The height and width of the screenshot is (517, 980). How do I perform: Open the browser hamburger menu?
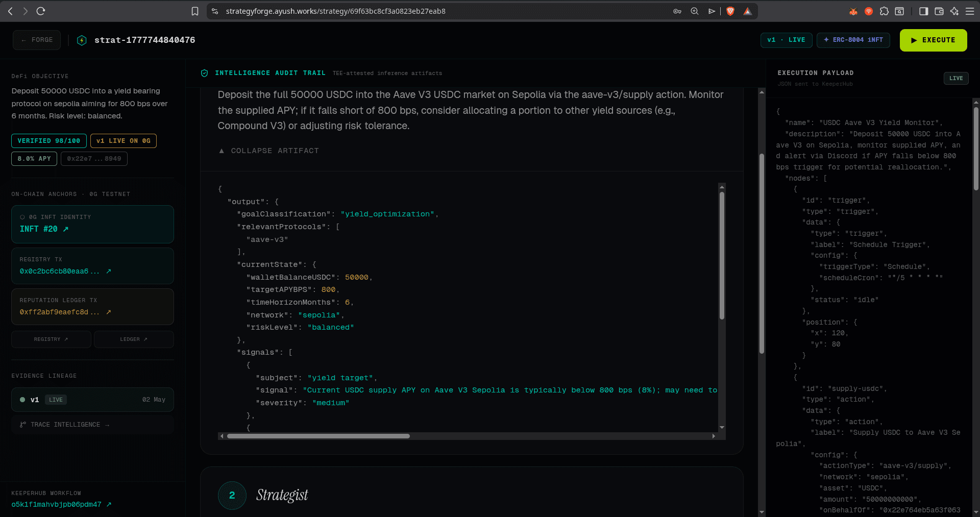coord(970,11)
